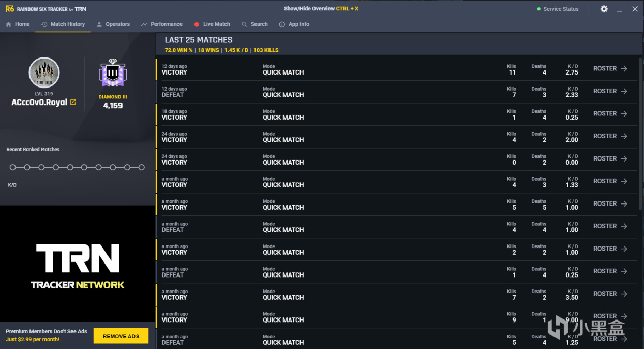Click the 2.75 K/D value
The height and width of the screenshot is (349, 644).
572,72
